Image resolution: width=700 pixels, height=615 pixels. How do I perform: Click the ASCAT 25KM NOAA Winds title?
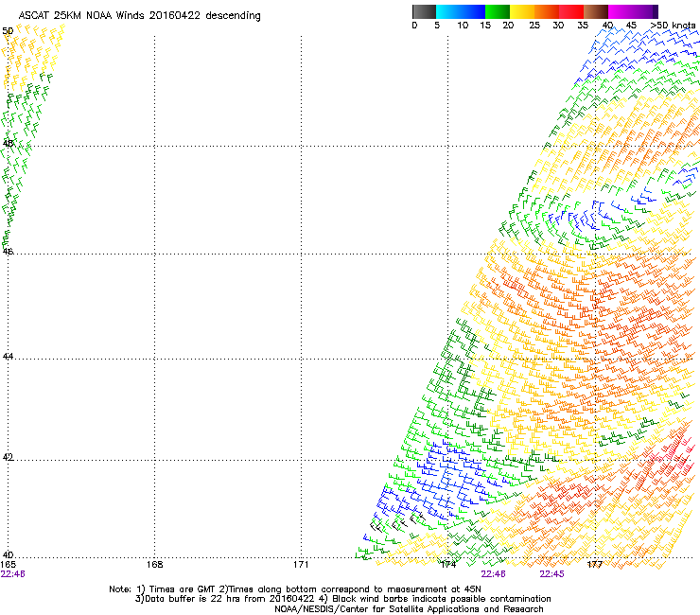139,16
